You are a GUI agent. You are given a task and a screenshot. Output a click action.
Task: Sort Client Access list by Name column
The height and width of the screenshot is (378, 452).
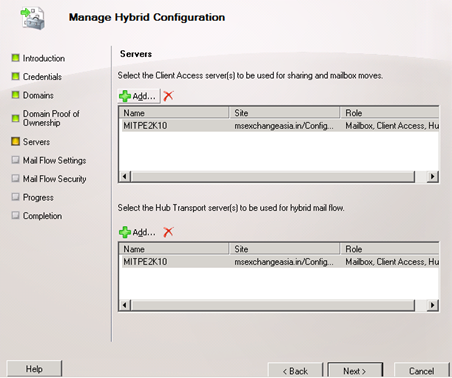(175, 113)
